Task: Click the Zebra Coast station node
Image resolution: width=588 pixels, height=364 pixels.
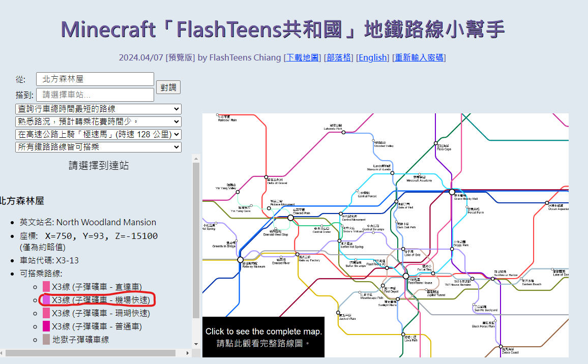Action: (x=501, y=346)
